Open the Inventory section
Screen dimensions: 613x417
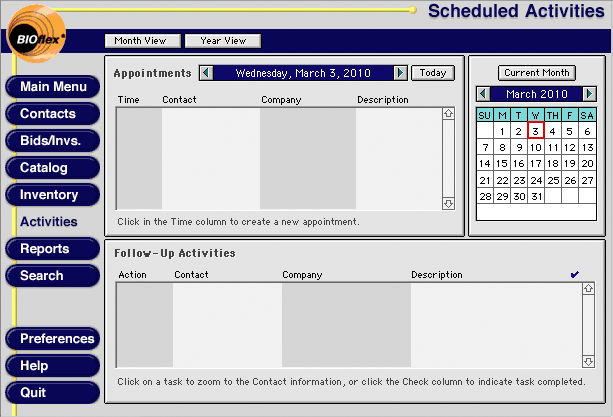(53, 195)
